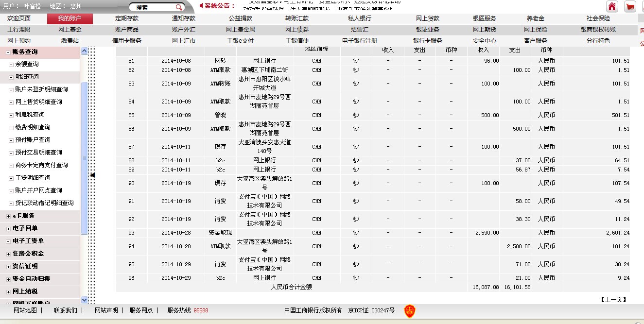Open the 结售汇 menu
The width and height of the screenshot is (644, 324).
point(360,30)
